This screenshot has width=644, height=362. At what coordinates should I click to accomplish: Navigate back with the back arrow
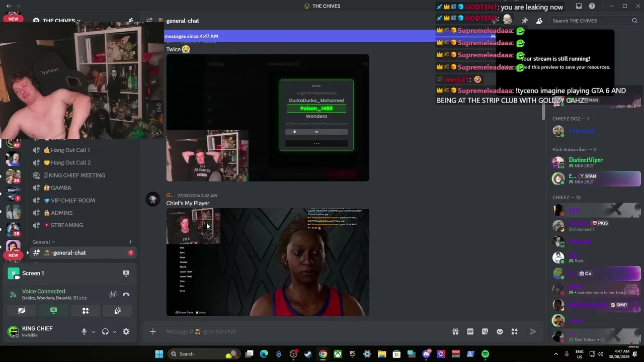(x=9, y=6)
